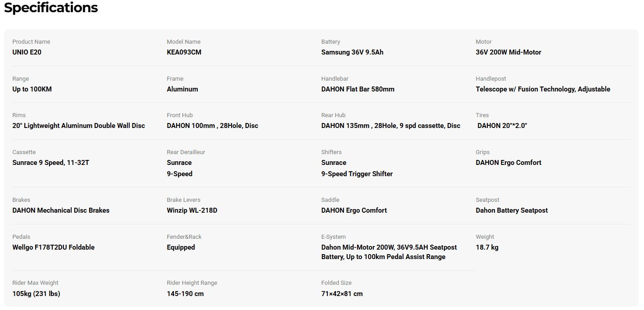Select the 9-Speed Trigger Shifter text
The height and width of the screenshot is (310, 644).
pyautogui.click(x=357, y=174)
